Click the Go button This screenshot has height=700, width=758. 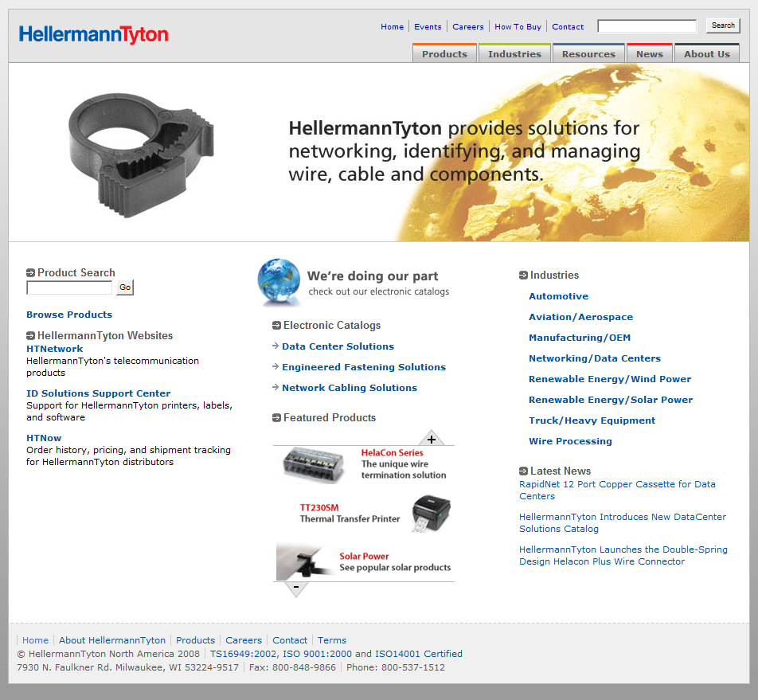pyautogui.click(x=125, y=287)
